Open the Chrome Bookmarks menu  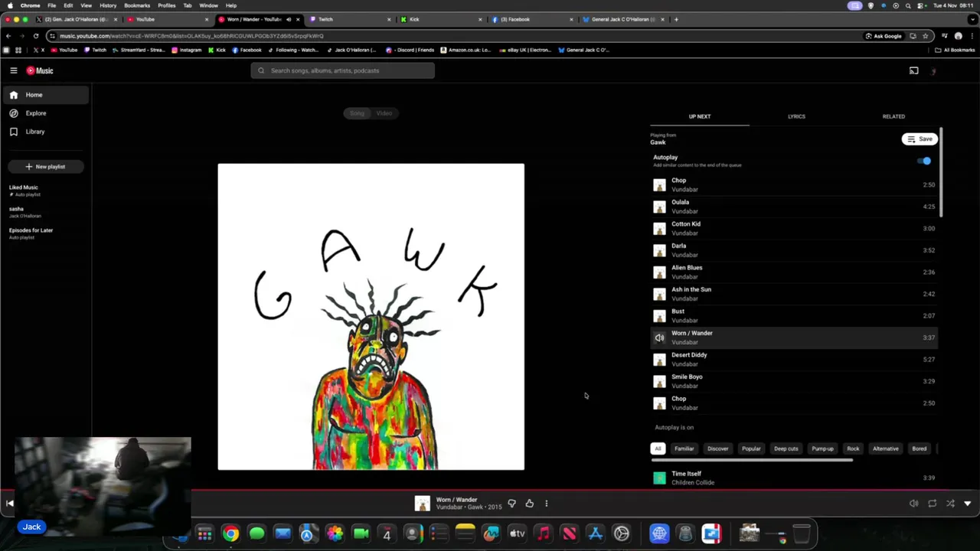[137, 5]
